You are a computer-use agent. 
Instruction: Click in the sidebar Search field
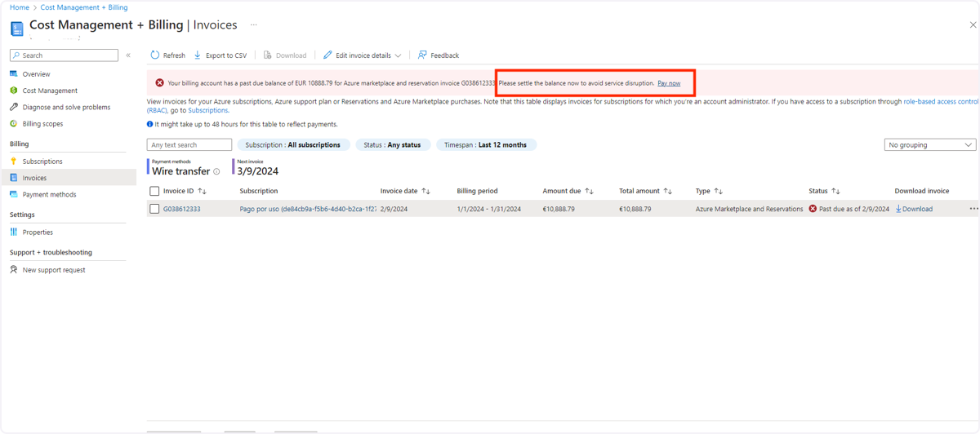pyautogui.click(x=64, y=55)
